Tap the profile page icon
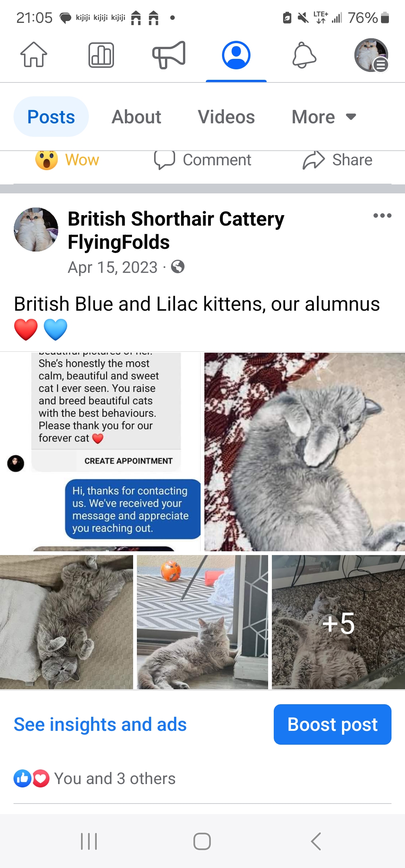405x868 pixels. tap(236, 55)
